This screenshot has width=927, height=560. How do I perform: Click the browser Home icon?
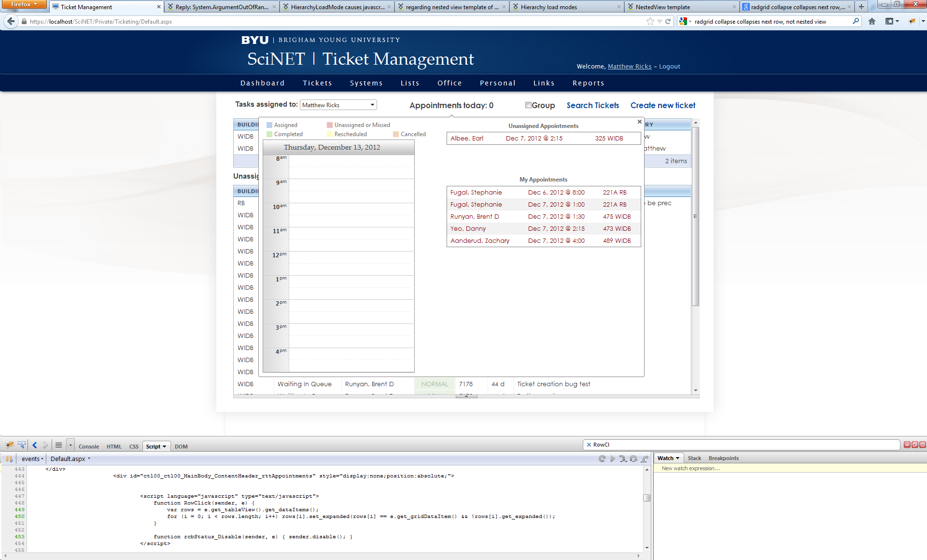point(871,21)
